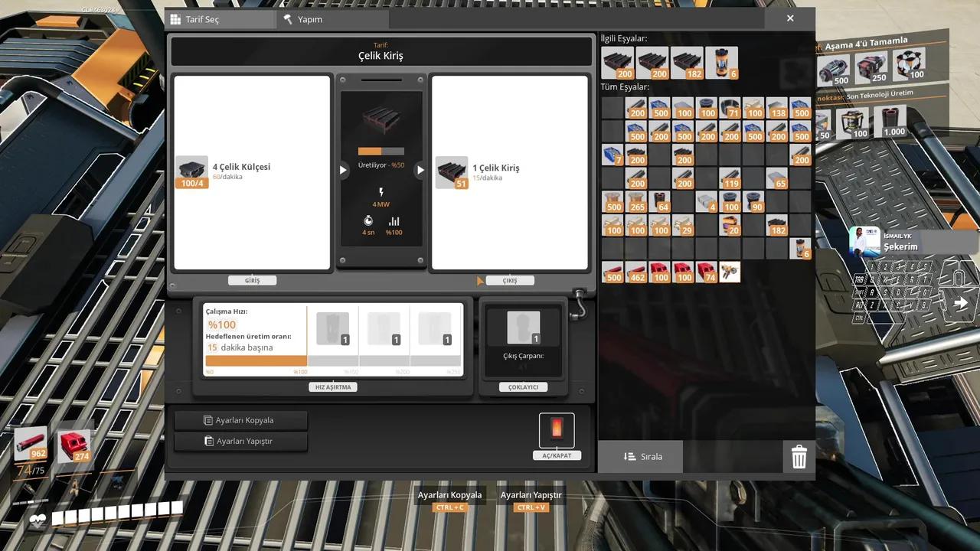Click the '15/dakika' output rate text
The image size is (980, 551).
pos(487,178)
